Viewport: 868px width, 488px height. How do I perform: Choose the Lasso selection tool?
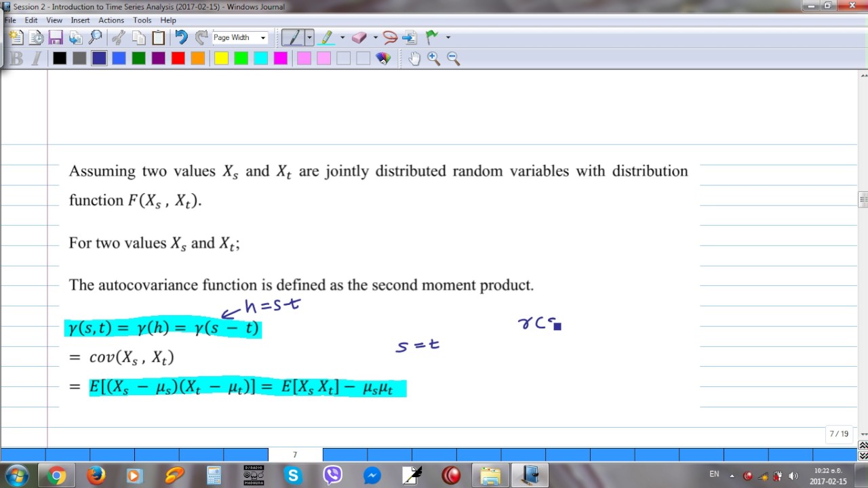pos(390,38)
